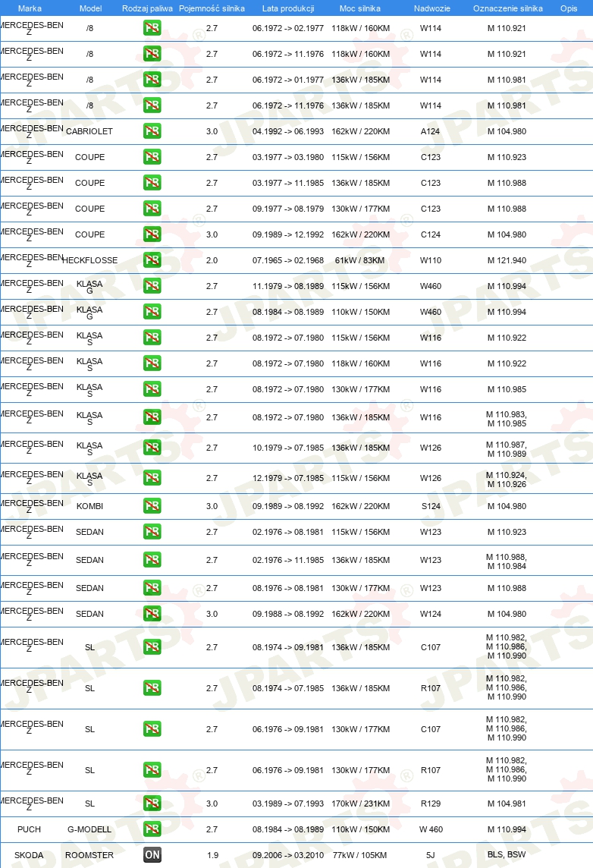Select the ROOMSTER model cell
The image size is (593, 868).
pos(89,854)
